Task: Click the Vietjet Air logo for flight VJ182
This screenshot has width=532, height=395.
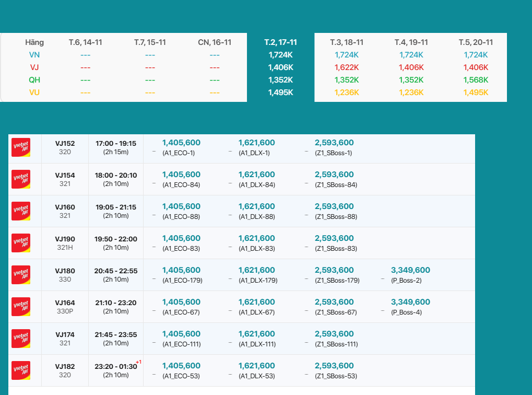Action: [21, 370]
